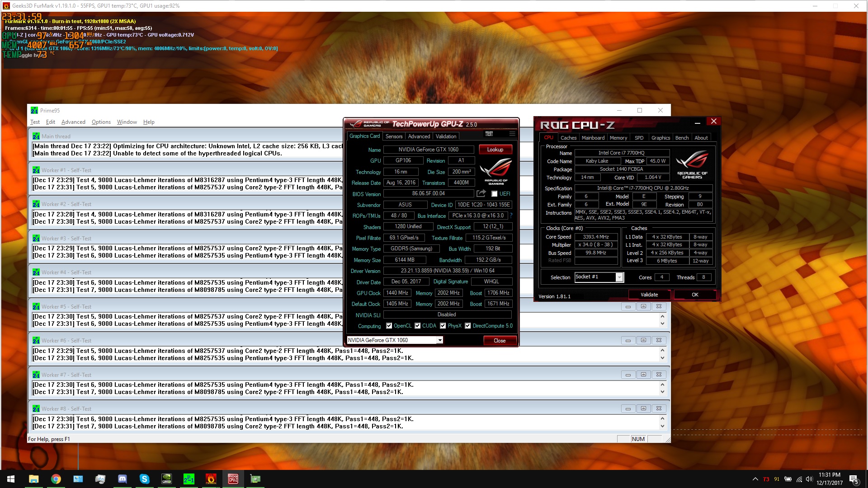Open the Prime95 Help menu
This screenshot has width=868, height=488.
[149, 122]
